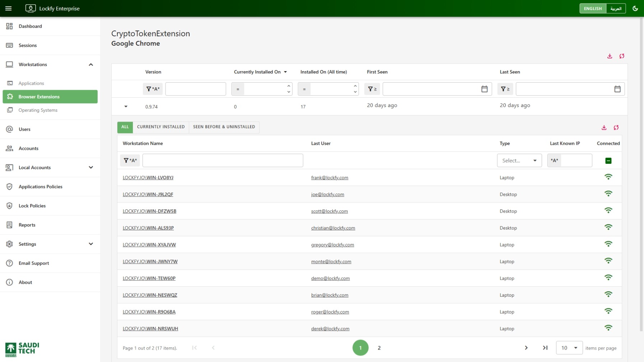Screen dimensions: 644x362
Task: Click the page vertical scrollbar
Action: coord(641,174)
